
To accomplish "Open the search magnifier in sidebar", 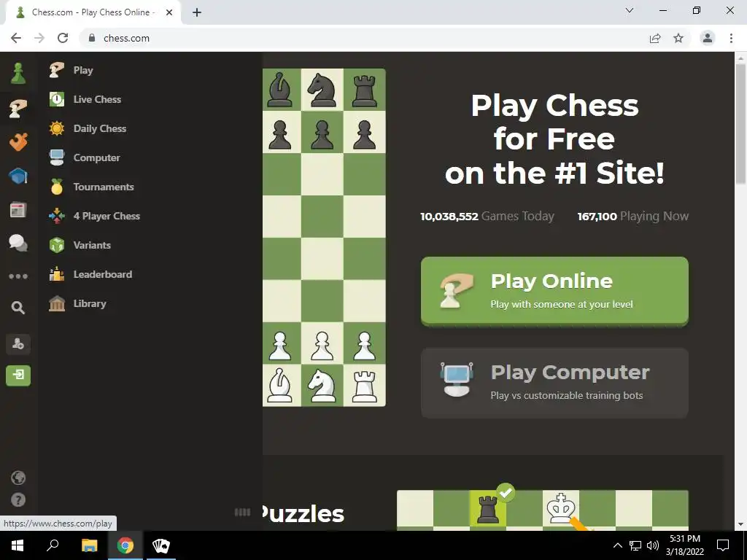I will pos(18,308).
